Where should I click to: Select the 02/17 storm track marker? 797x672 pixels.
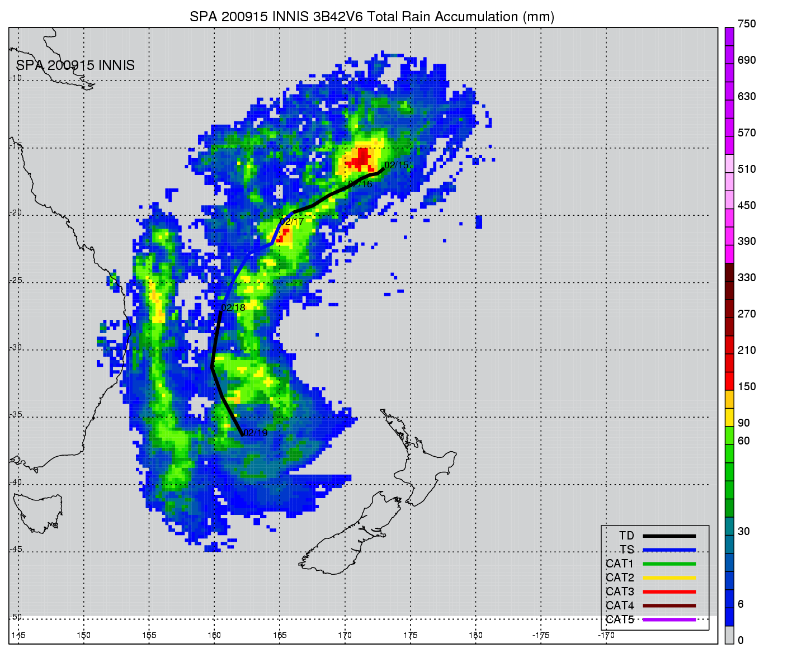(291, 222)
